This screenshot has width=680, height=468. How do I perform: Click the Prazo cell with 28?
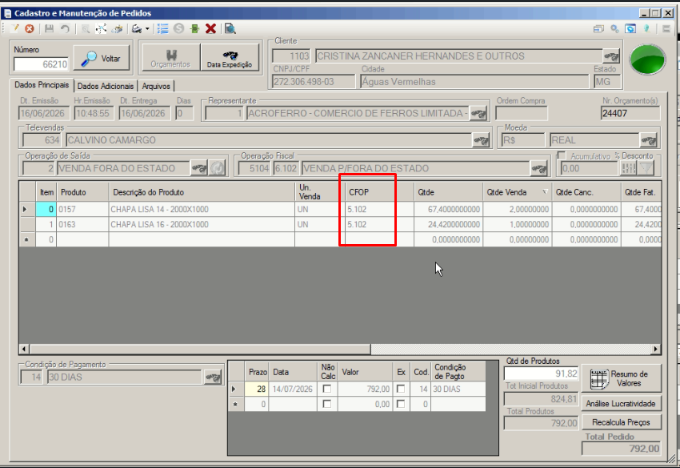coord(257,389)
